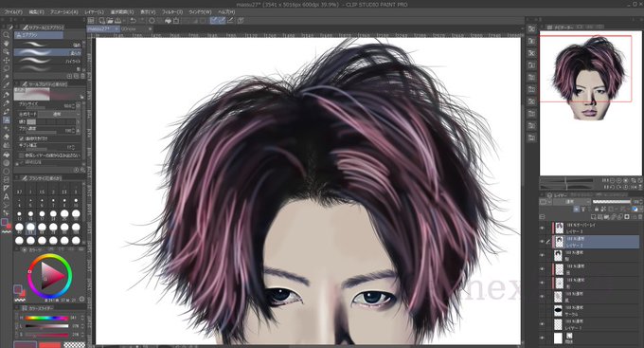Toggle visibility of selected レイヤー 2
644x348 pixels.
click(542, 242)
